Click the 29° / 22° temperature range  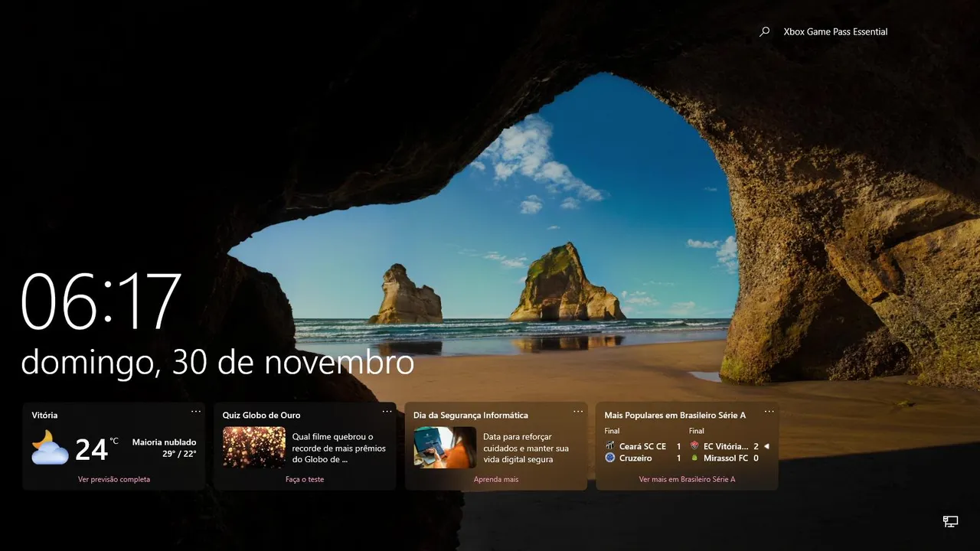click(179, 454)
